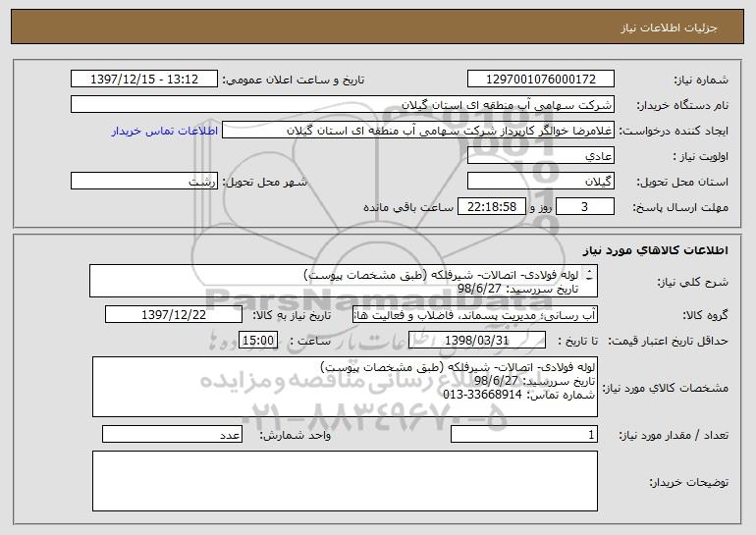The height and width of the screenshot is (535, 756).
Task: Select the label توضیحات خریدار
Action: click(688, 482)
